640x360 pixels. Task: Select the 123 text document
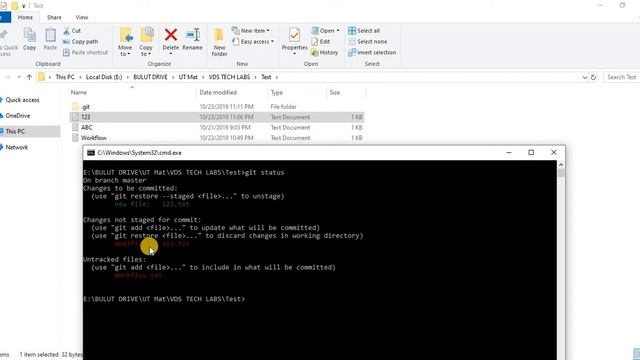coord(217,117)
